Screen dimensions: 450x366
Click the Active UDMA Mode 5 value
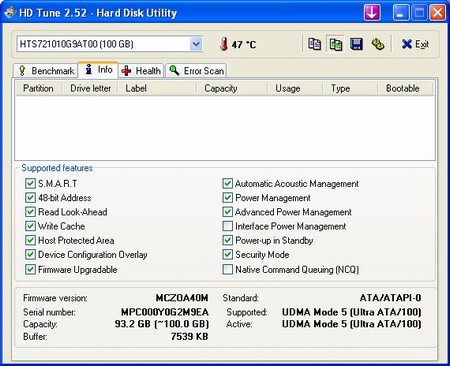coord(352,324)
